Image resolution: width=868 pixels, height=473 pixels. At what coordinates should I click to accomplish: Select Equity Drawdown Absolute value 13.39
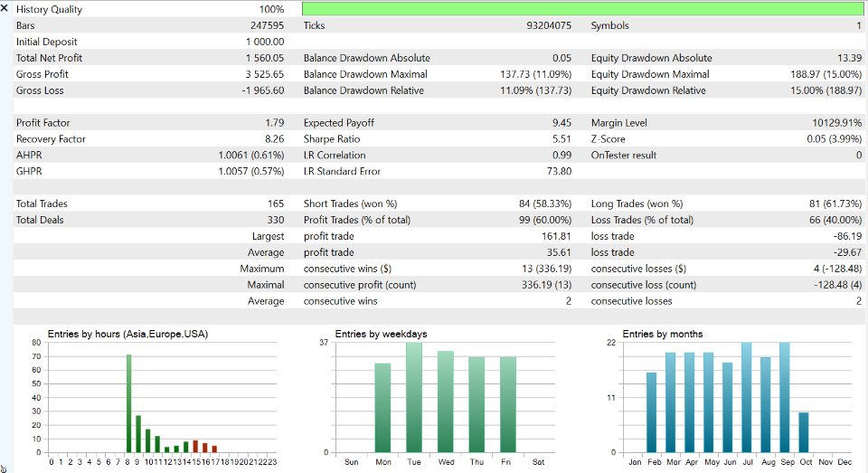[x=850, y=58]
